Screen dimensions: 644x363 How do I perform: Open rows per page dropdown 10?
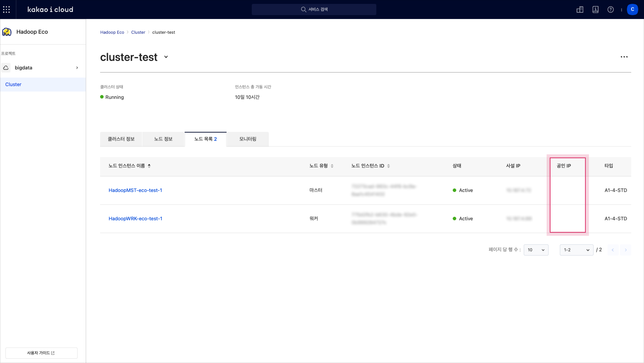(536, 250)
